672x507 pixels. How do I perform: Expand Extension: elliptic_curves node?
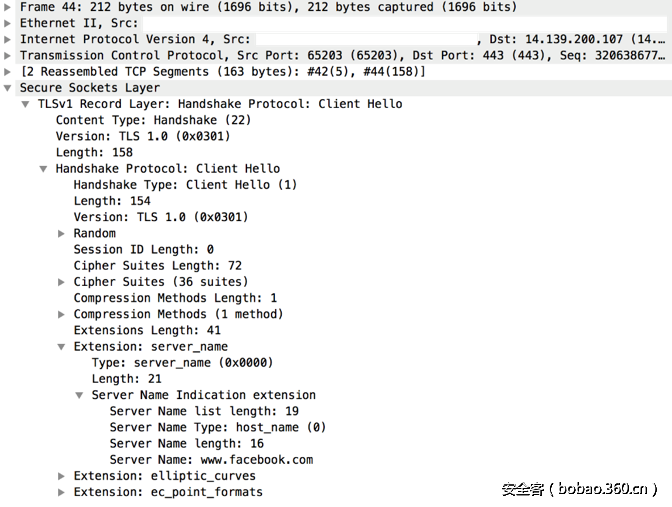click(x=62, y=476)
